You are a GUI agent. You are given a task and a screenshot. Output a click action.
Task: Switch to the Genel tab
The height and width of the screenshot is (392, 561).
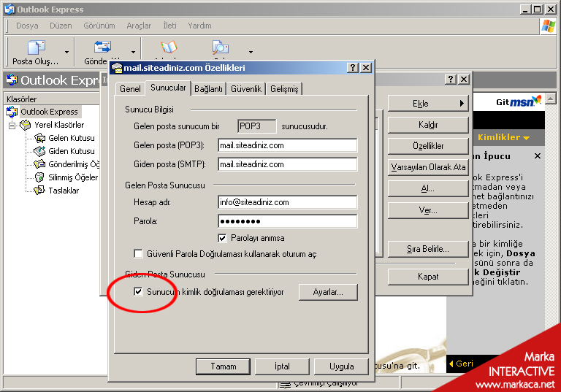[x=130, y=89]
